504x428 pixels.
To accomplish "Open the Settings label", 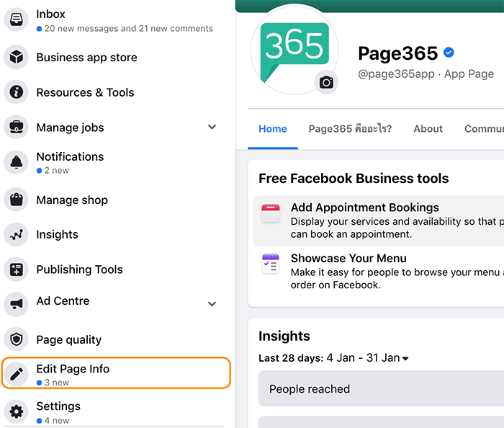I will 58,406.
